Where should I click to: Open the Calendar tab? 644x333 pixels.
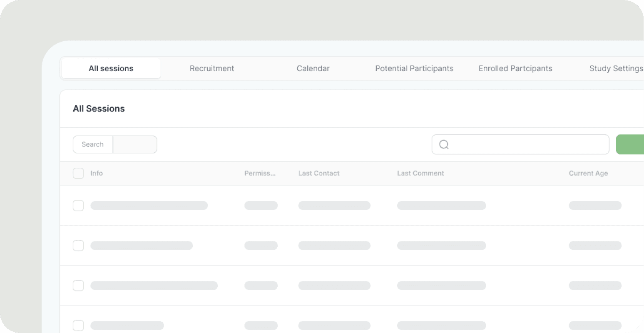313,68
